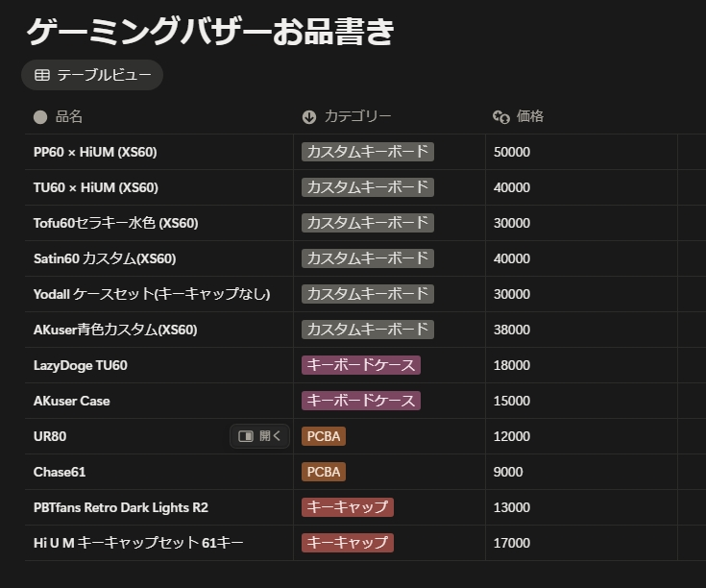706x588 pixels.
Task: Click the PCBA tag on the UR80 row
Action: point(324,436)
